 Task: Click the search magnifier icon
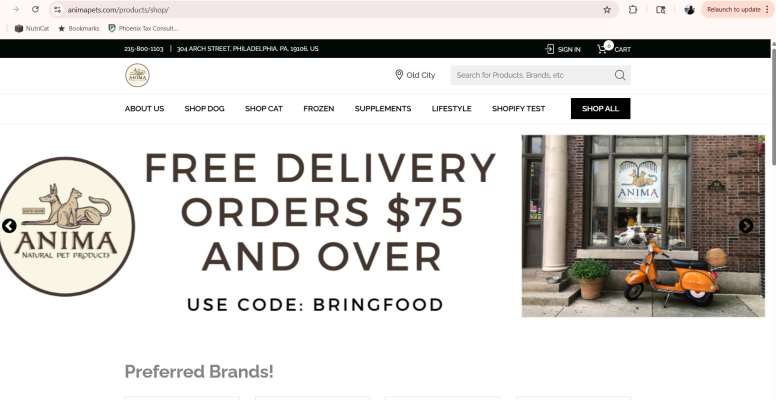click(x=620, y=75)
